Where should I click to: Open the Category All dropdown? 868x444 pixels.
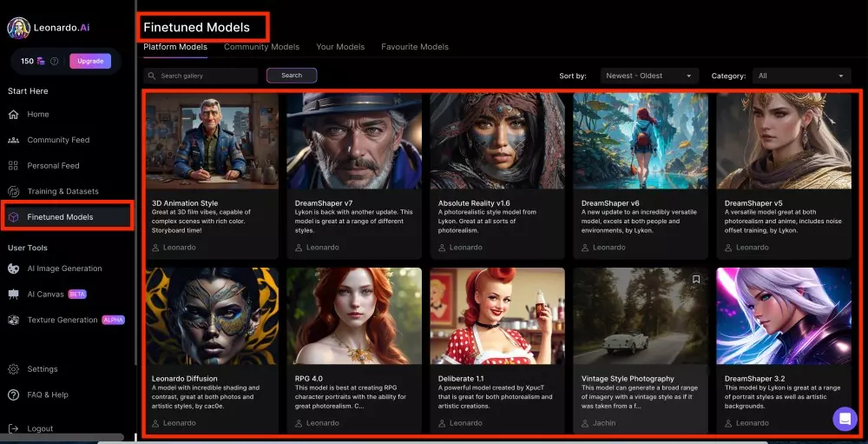click(x=801, y=76)
